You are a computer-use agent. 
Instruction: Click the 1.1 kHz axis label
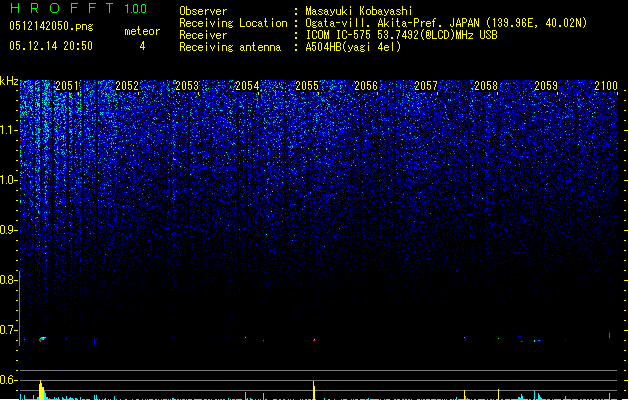(x=8, y=130)
